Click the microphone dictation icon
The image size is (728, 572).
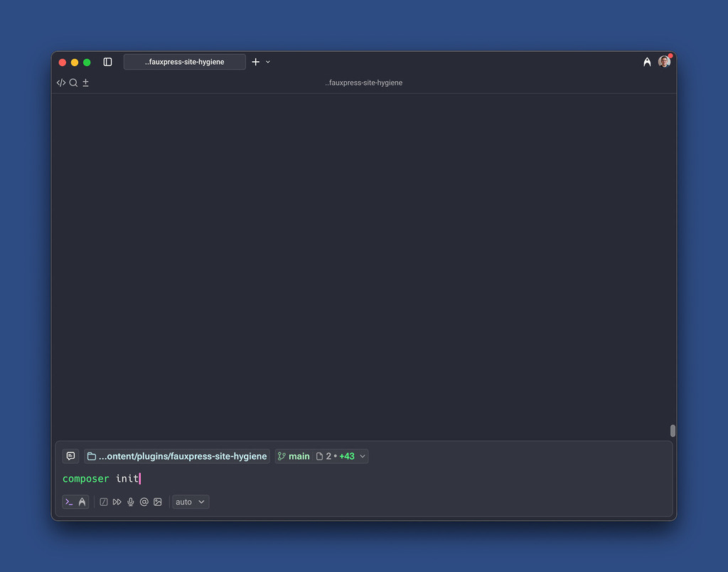click(x=131, y=502)
